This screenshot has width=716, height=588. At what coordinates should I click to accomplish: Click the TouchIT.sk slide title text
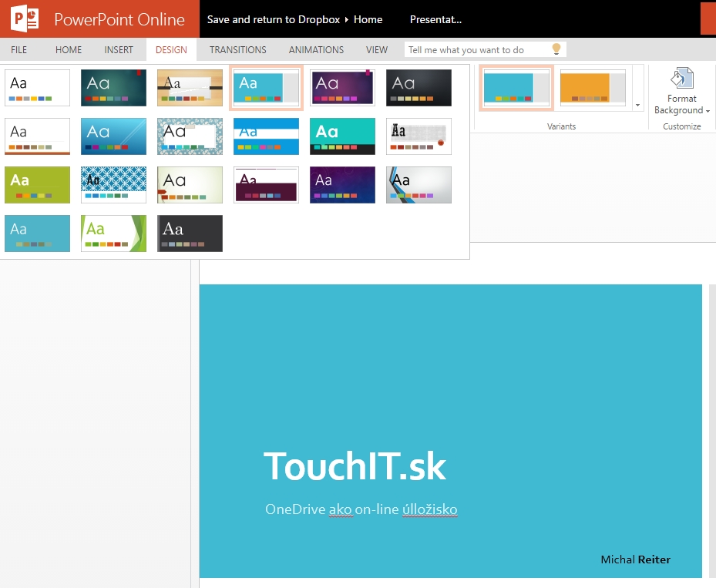(x=355, y=466)
